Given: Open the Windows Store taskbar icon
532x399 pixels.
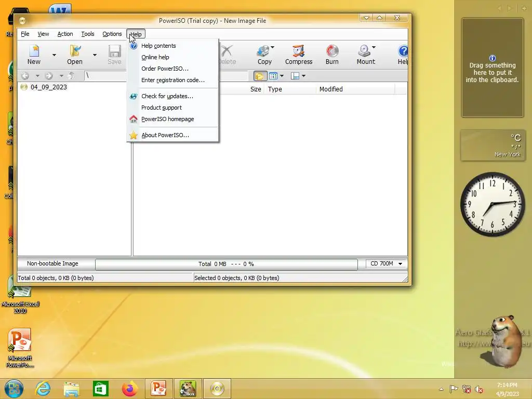Looking at the screenshot, I should [100, 389].
